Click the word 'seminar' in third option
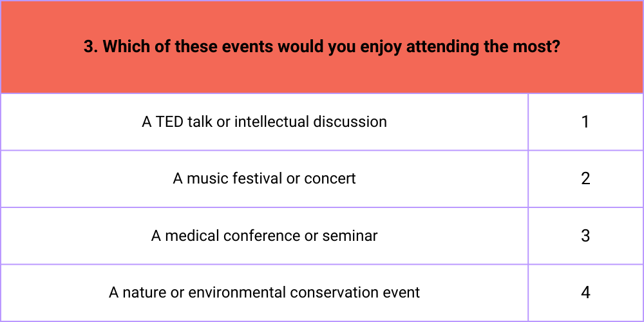Screen dimensions: 644x322 click(350, 236)
